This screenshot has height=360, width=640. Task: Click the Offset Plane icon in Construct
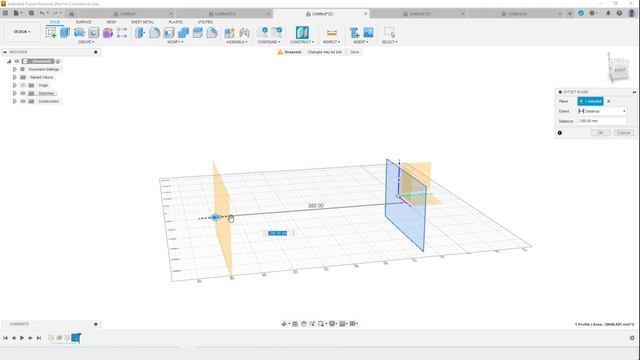point(302,33)
